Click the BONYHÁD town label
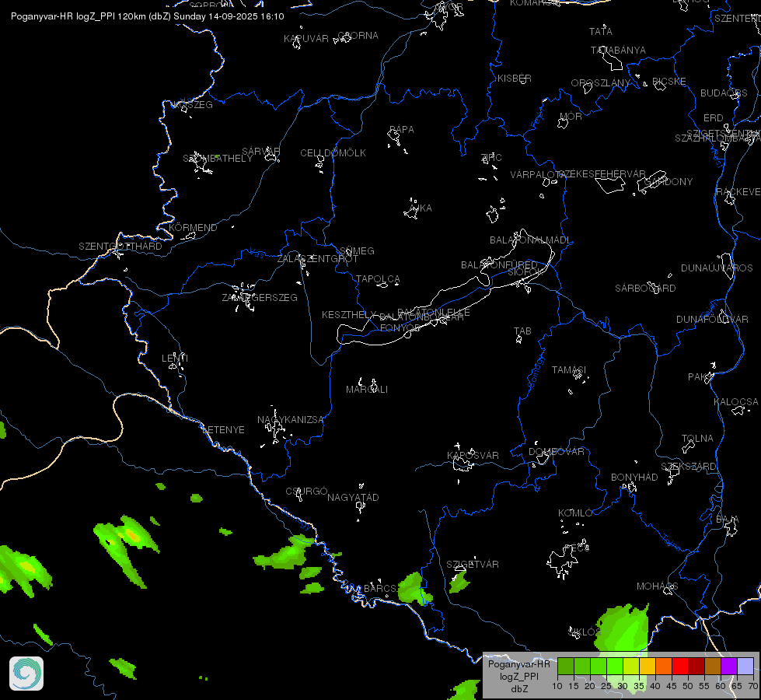This screenshot has height=700, width=761. coord(634,478)
